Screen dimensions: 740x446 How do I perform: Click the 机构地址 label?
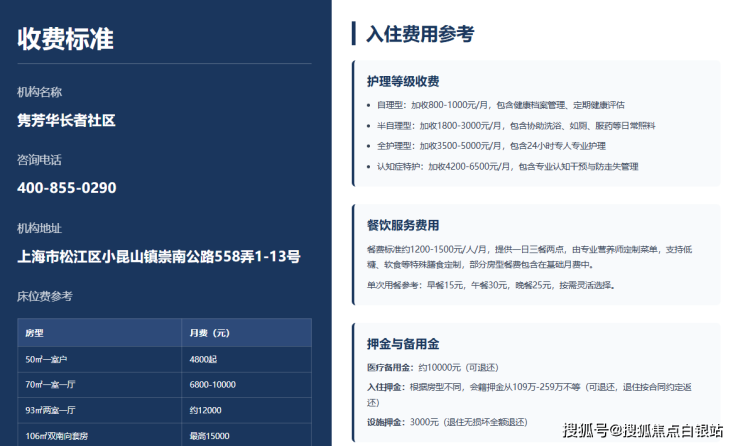[40, 228]
